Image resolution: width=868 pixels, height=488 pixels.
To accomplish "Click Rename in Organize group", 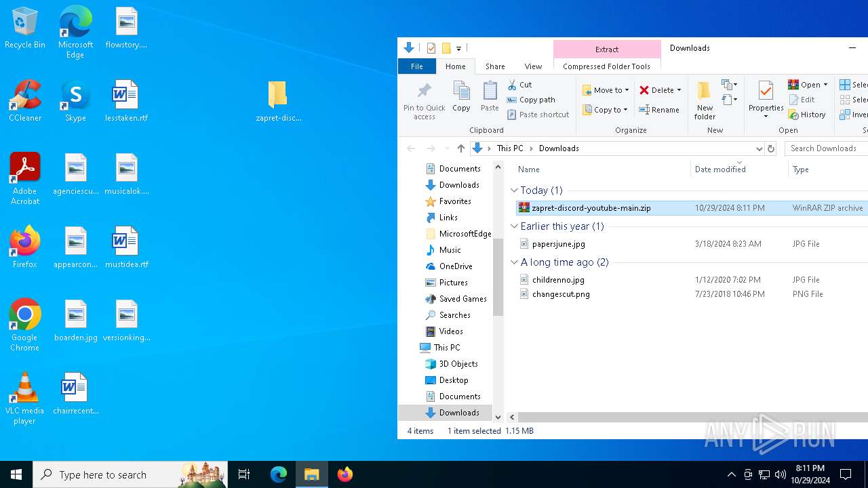I will coord(659,110).
